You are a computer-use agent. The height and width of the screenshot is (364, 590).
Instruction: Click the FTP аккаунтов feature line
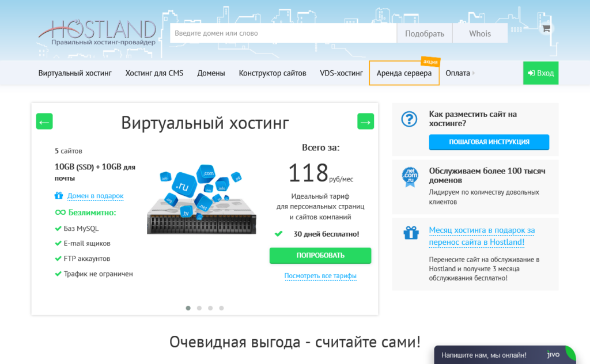click(x=87, y=259)
